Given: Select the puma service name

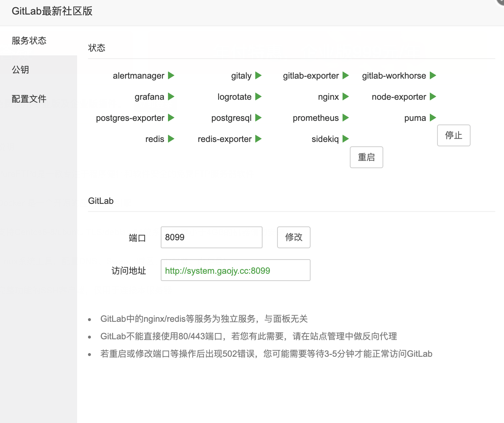Looking at the screenshot, I should (415, 118).
